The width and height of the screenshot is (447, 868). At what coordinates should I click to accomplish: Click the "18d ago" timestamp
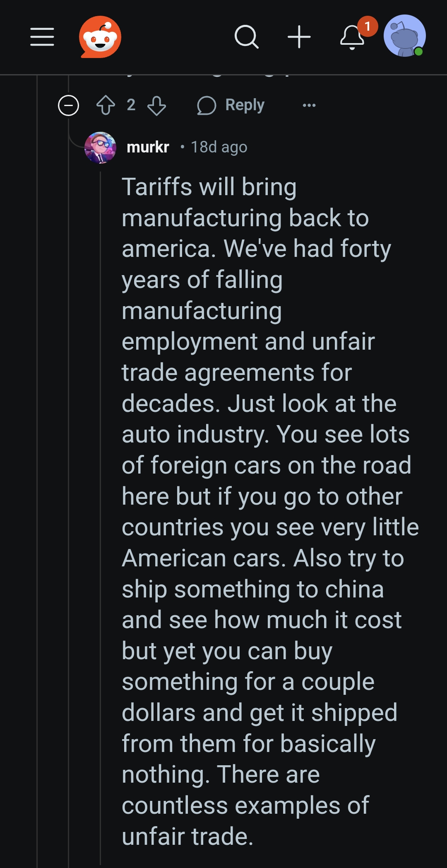(x=219, y=147)
